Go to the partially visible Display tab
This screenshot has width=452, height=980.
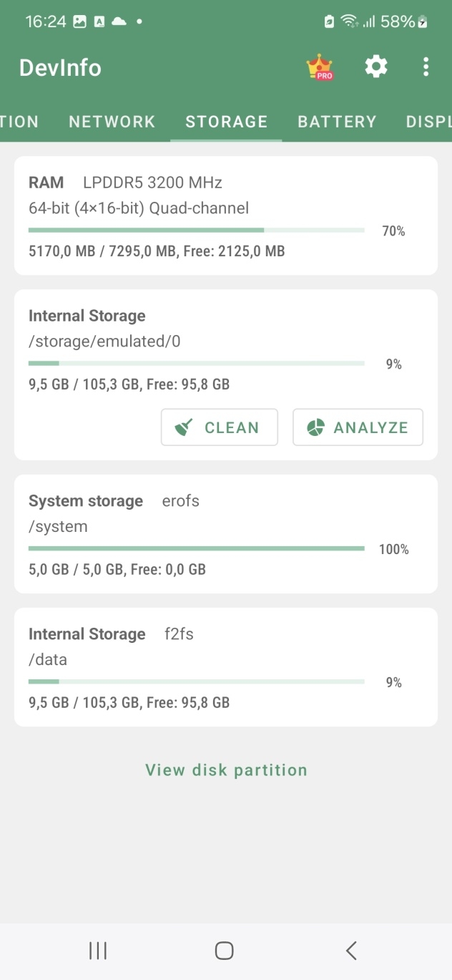(428, 122)
